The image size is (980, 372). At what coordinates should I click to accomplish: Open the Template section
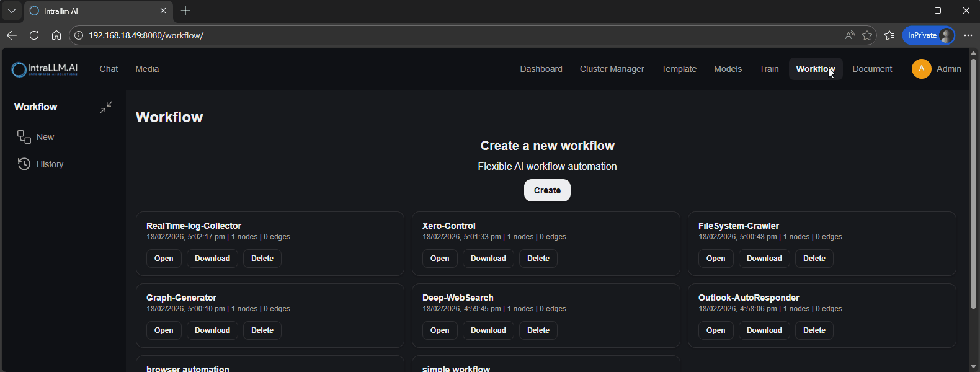tap(679, 69)
